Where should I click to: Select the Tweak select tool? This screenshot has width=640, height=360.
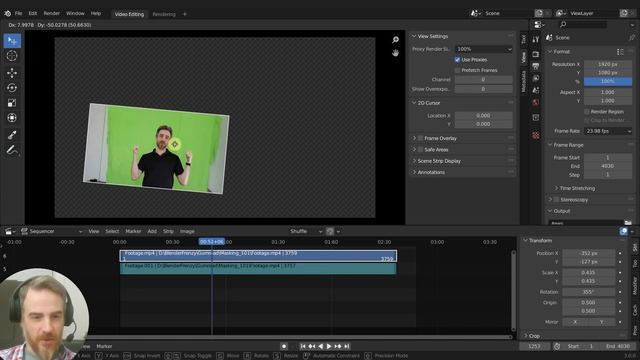(12, 41)
